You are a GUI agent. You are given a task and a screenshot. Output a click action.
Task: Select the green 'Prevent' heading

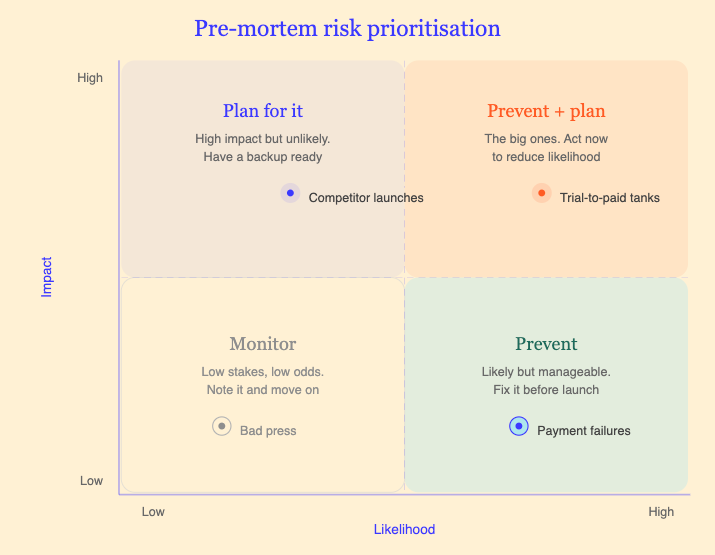[546, 344]
